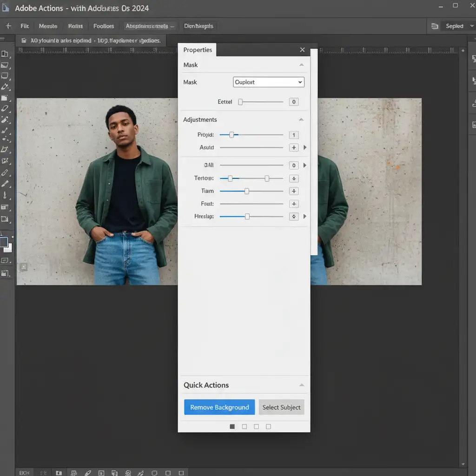Screen dimensions: 476x476
Task: Collapse the Quick Actions section
Action: coord(302,385)
